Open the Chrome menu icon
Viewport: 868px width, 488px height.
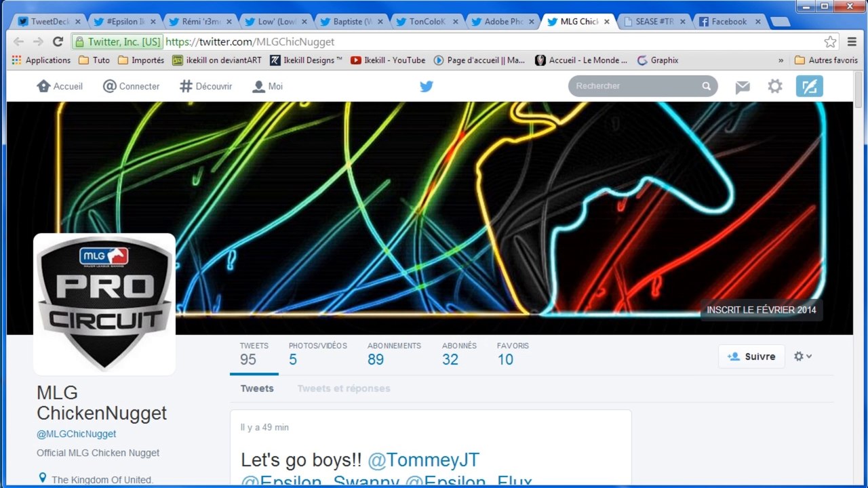tap(852, 42)
